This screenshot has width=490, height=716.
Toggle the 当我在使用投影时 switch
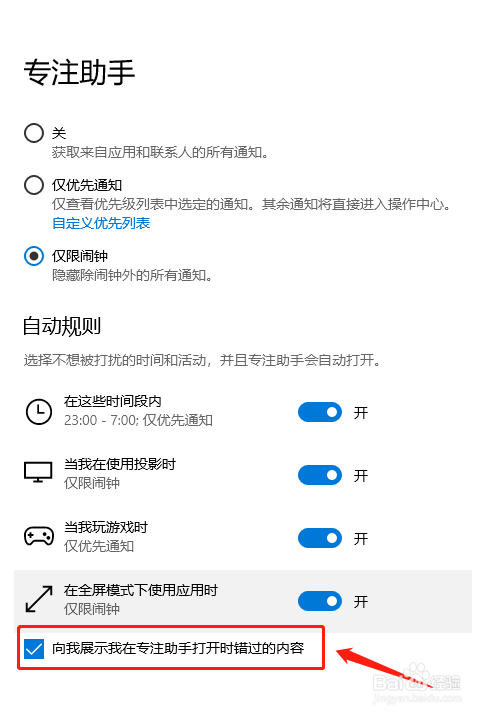coord(320,475)
